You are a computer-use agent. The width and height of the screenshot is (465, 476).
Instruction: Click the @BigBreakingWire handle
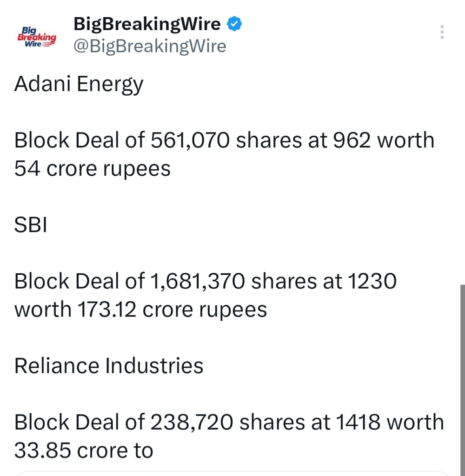[x=149, y=46]
